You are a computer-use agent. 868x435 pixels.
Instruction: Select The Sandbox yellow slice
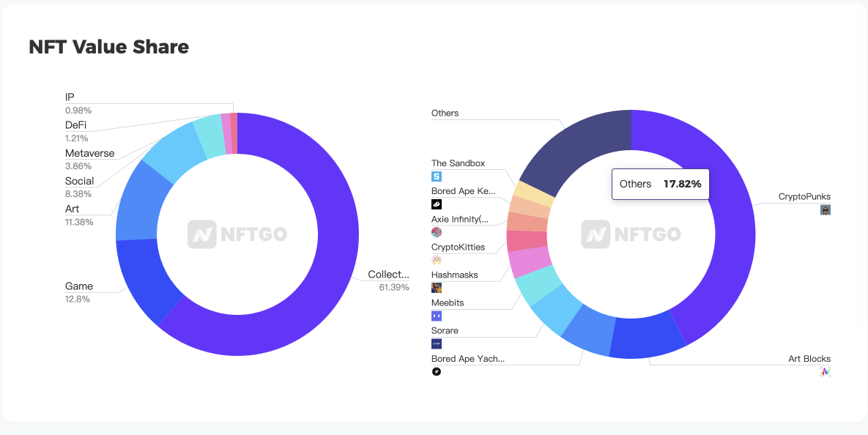pos(535,194)
